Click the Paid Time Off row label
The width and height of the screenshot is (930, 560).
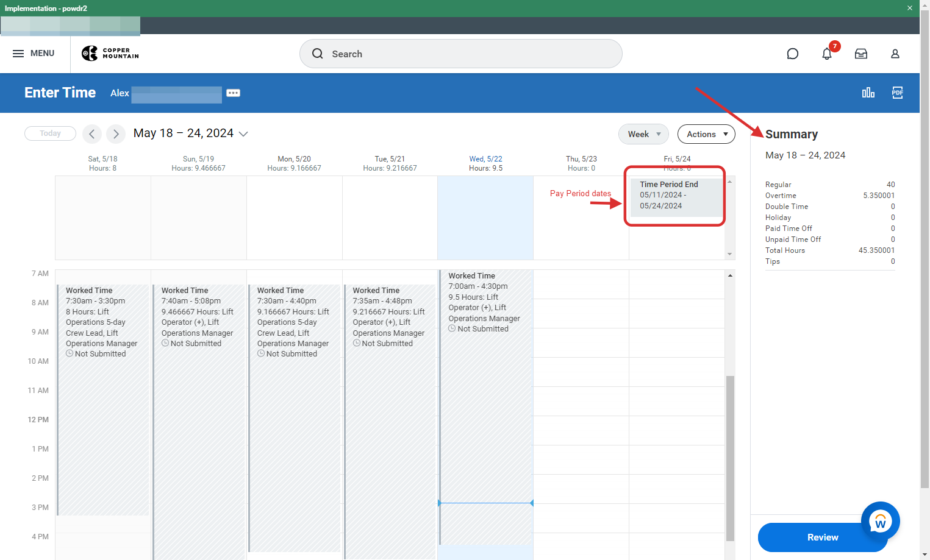coord(789,229)
